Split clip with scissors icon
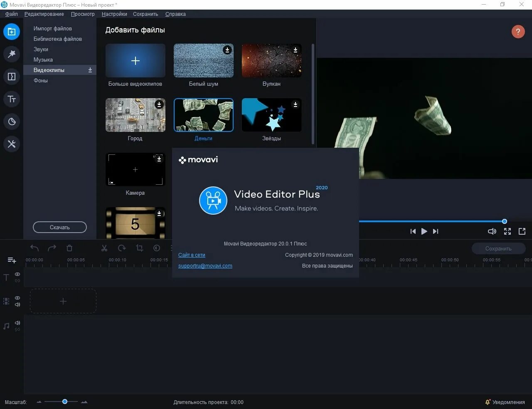 pos(104,248)
